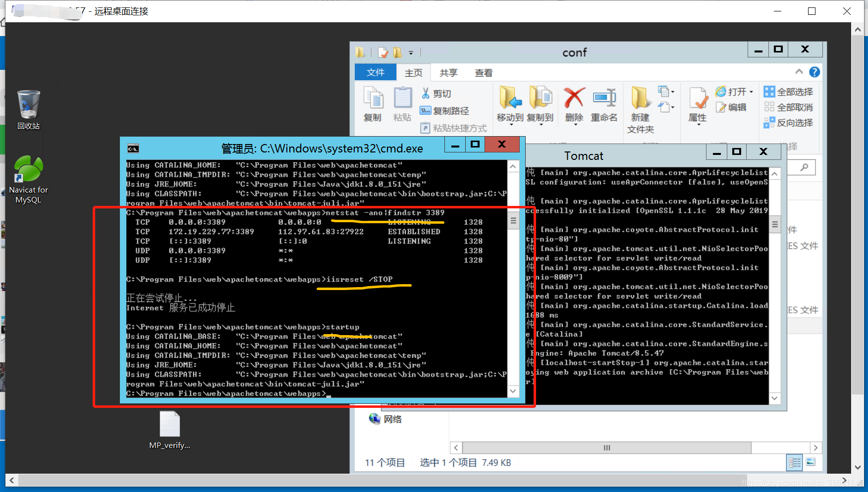Click remote desktop vertical scroll up arrow

(x=858, y=29)
